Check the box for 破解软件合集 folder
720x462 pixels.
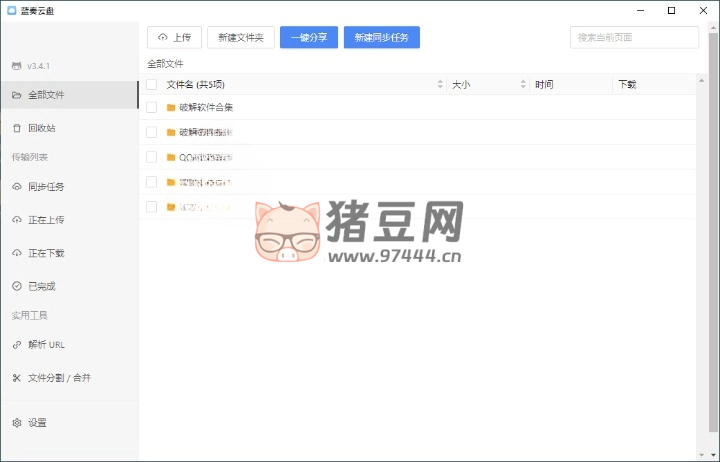pyautogui.click(x=152, y=107)
